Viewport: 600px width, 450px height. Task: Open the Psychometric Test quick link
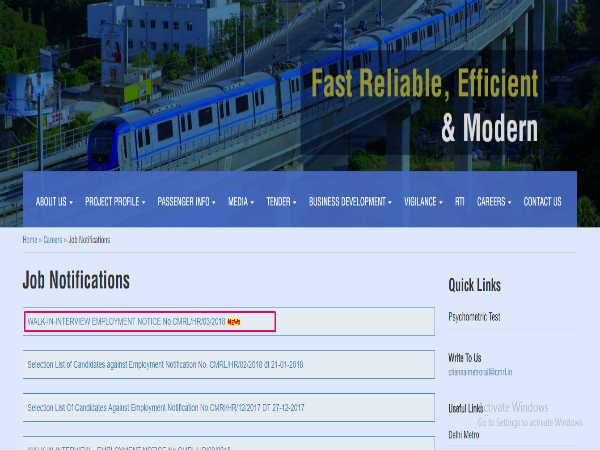point(474,317)
